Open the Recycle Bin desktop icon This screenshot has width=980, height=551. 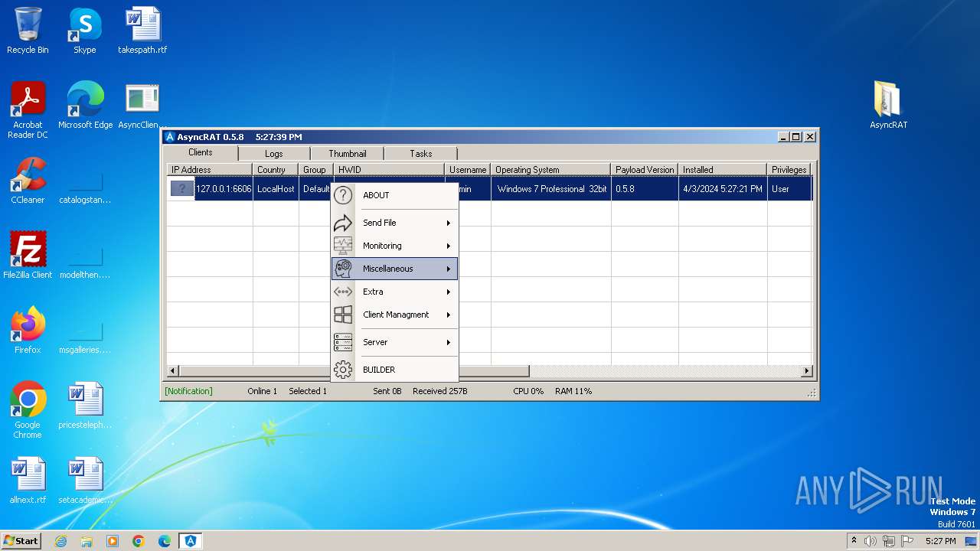pos(28,31)
